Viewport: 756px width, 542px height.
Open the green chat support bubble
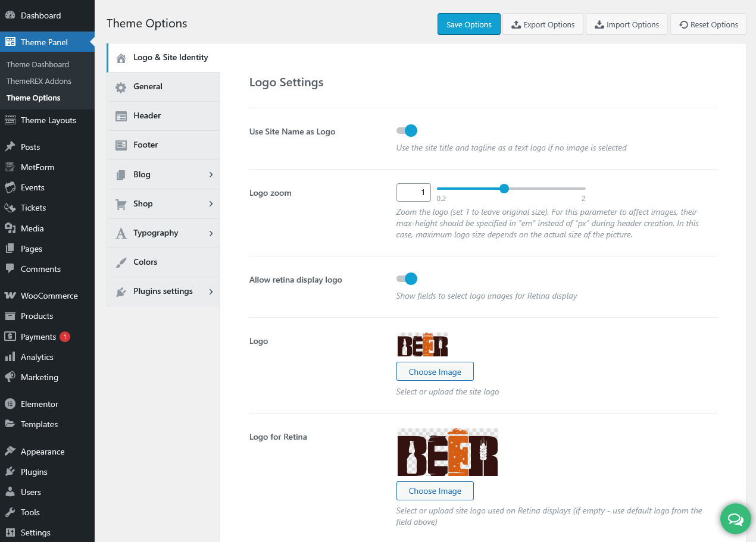pyautogui.click(x=735, y=519)
